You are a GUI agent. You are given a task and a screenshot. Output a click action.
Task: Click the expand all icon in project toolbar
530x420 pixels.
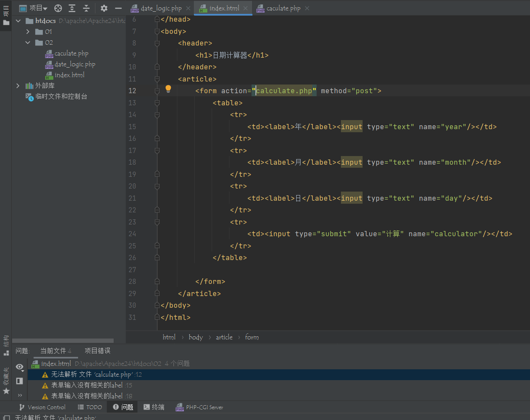point(72,8)
